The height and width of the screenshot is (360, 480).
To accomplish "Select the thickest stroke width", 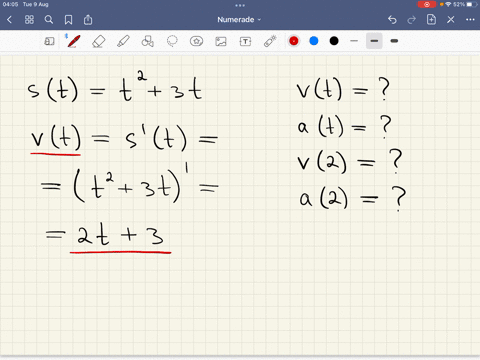I will point(394,41).
